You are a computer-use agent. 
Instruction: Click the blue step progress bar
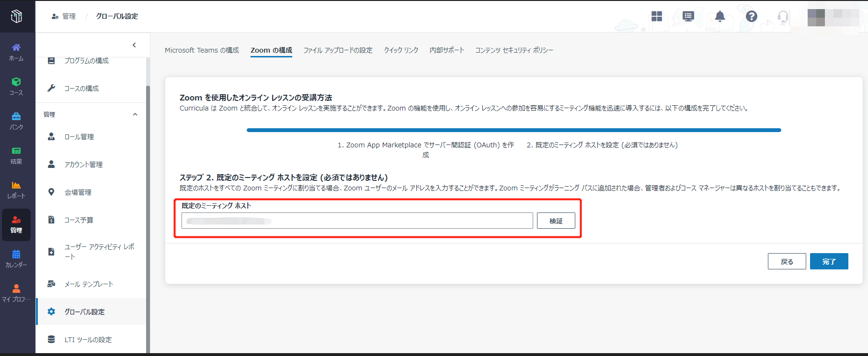tap(514, 130)
